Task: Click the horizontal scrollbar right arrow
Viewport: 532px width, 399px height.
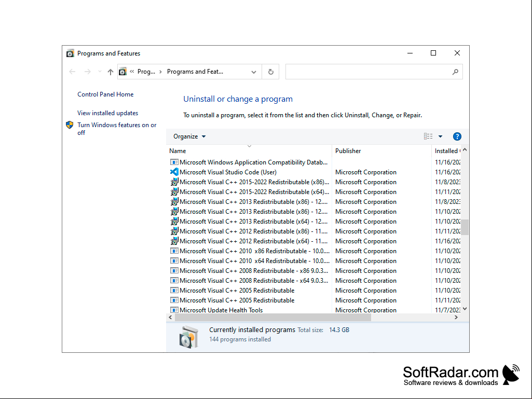Action: 456,317
